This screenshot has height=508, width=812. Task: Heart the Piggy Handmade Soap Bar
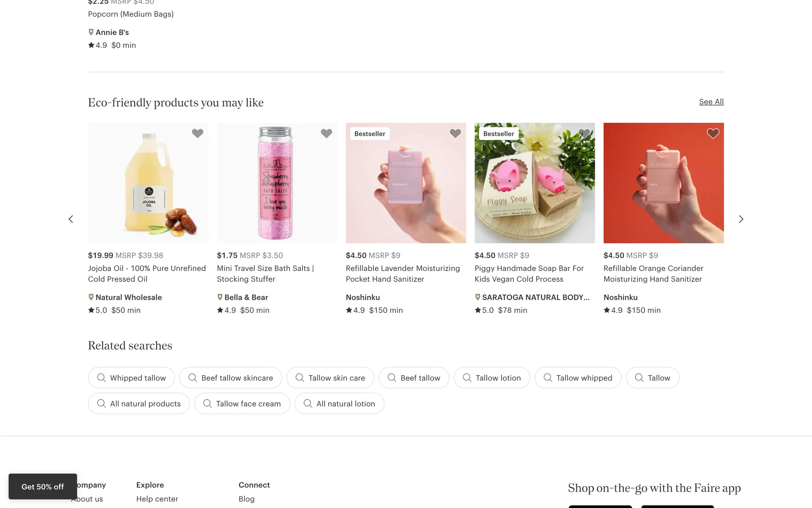tap(584, 133)
